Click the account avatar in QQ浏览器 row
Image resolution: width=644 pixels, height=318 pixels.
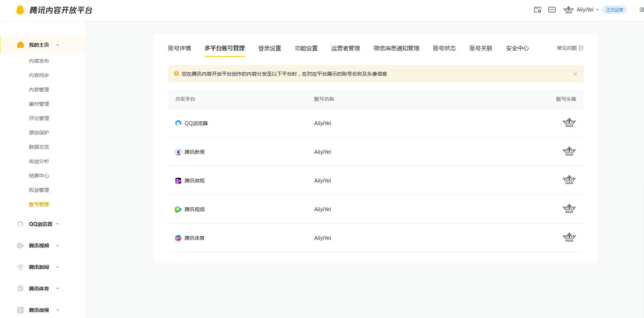(569, 123)
